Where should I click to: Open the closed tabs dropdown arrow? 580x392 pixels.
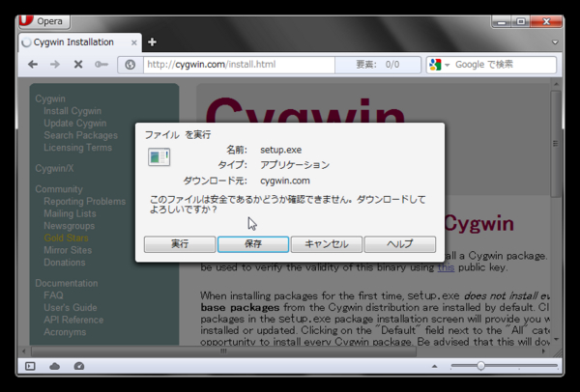[x=555, y=42]
